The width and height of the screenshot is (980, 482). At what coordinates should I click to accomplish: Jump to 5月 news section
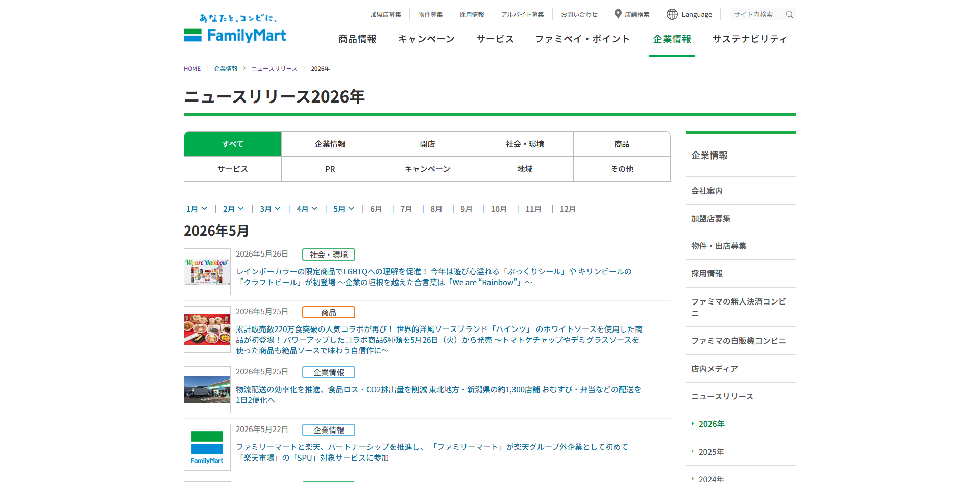344,209
